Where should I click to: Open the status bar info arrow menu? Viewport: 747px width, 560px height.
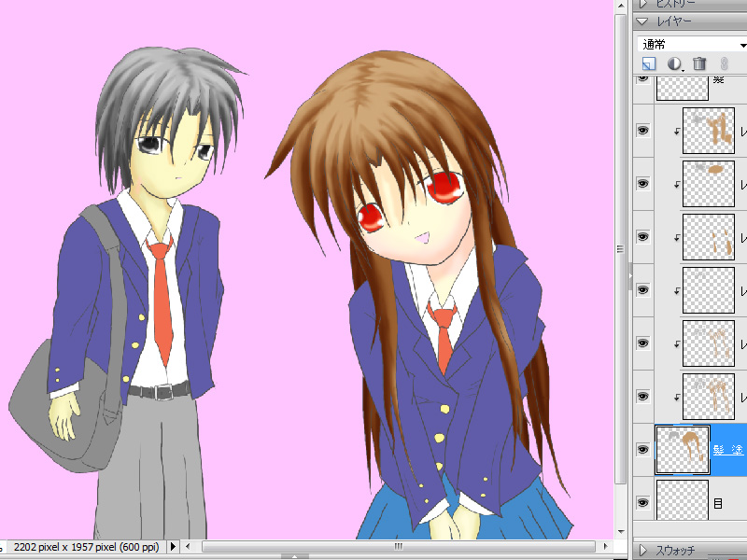173,547
